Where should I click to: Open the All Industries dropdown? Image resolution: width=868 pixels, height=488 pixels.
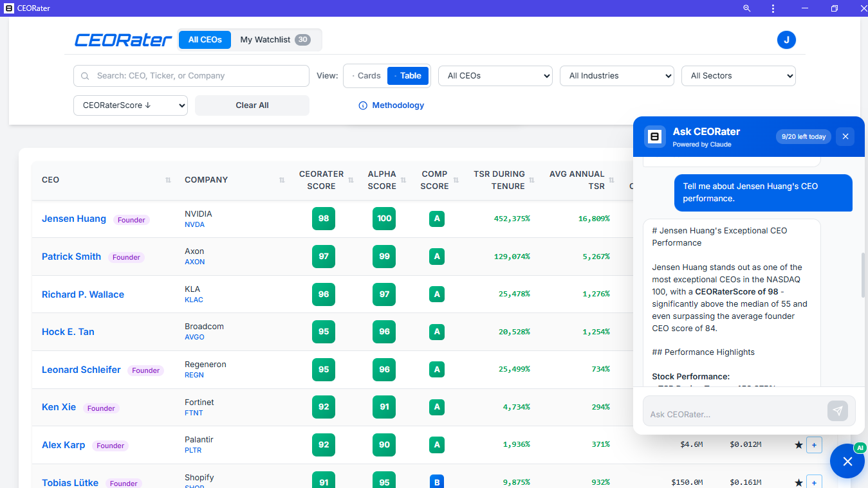pos(617,76)
